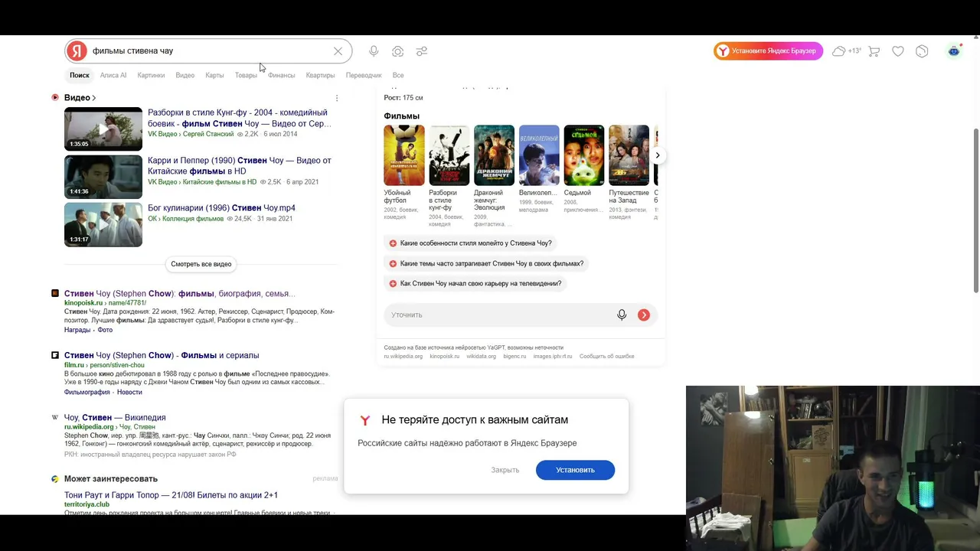
Task: Open the shopping cart icon
Action: (874, 51)
